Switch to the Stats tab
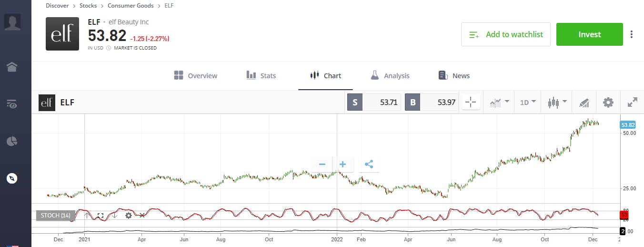This screenshot has width=644, height=247. [x=261, y=76]
